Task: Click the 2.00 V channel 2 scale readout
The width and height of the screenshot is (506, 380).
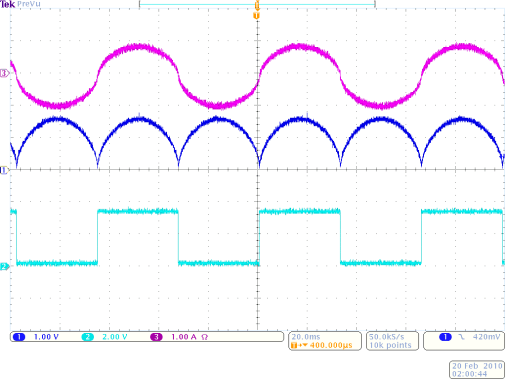Action: tap(115, 337)
